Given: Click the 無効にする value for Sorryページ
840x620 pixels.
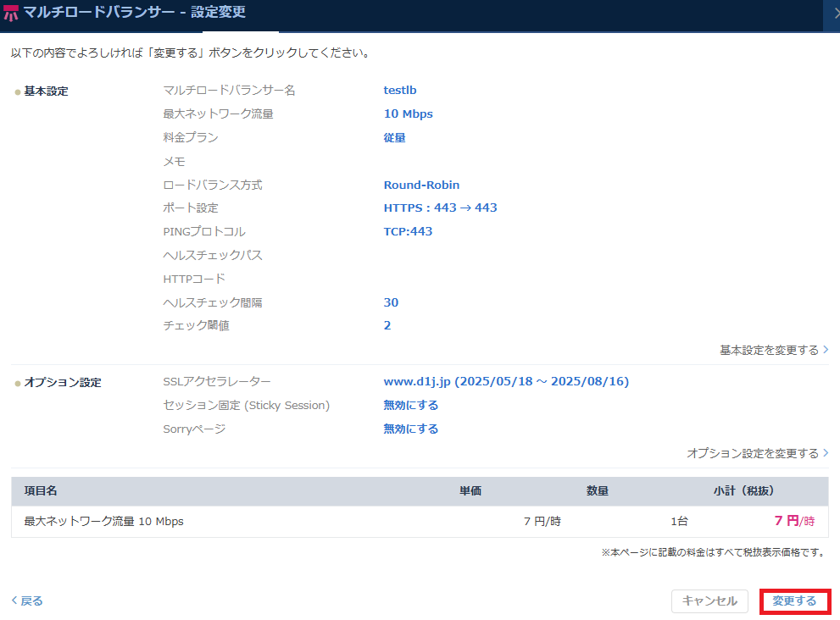Looking at the screenshot, I should (x=411, y=429).
